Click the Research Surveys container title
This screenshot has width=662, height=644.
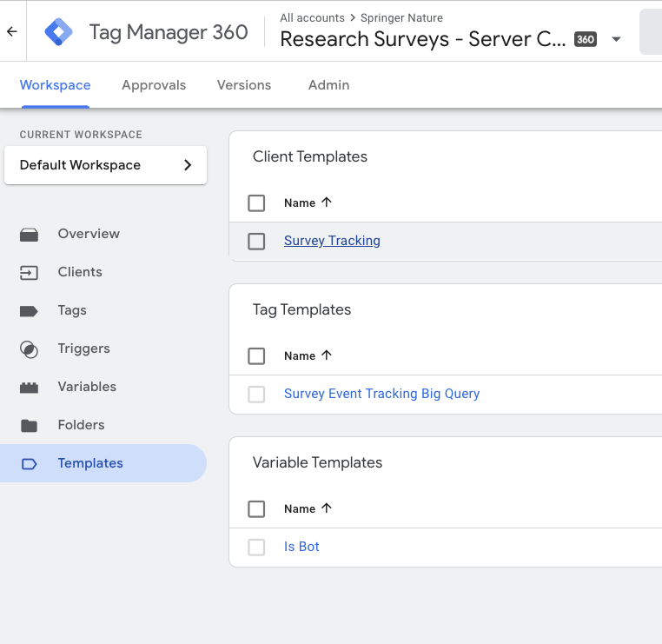click(x=422, y=39)
